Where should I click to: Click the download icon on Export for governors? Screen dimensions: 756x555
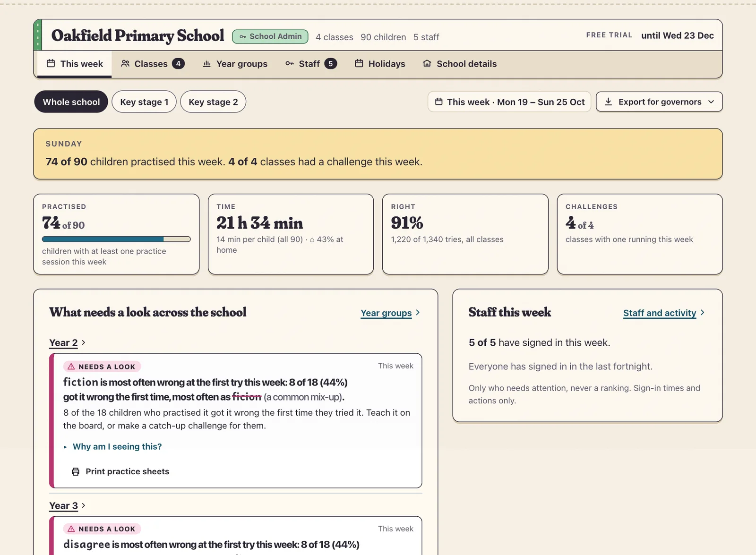pos(609,102)
